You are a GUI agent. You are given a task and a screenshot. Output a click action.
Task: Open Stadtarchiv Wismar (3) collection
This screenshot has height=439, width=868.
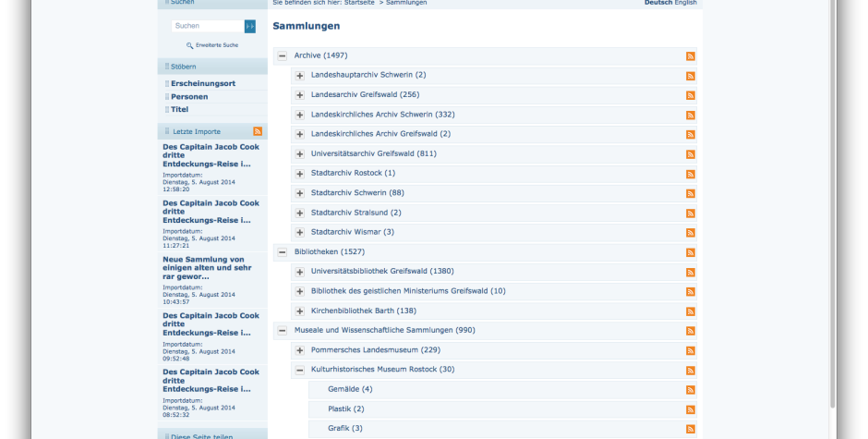(353, 232)
